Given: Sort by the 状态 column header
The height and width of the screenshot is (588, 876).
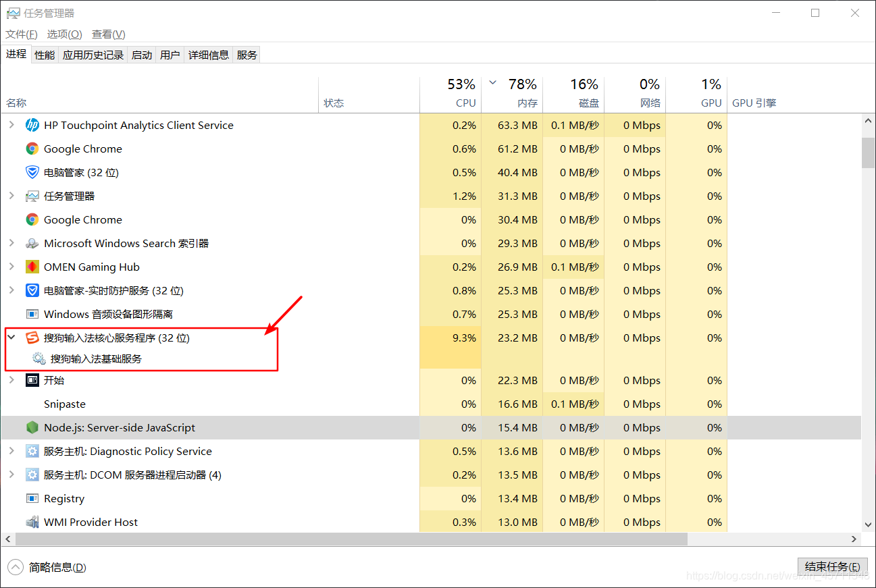Looking at the screenshot, I should click(369, 95).
